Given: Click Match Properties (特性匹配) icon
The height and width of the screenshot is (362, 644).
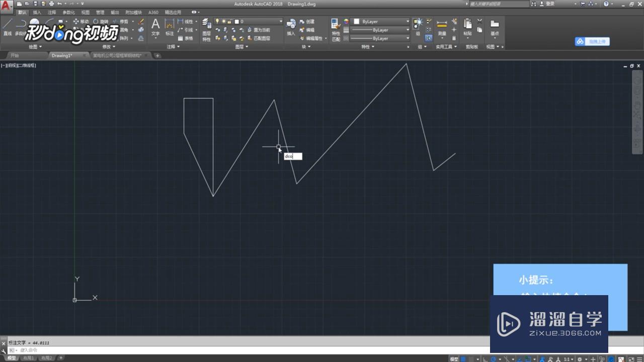Looking at the screenshot, I should pyautogui.click(x=336, y=30).
